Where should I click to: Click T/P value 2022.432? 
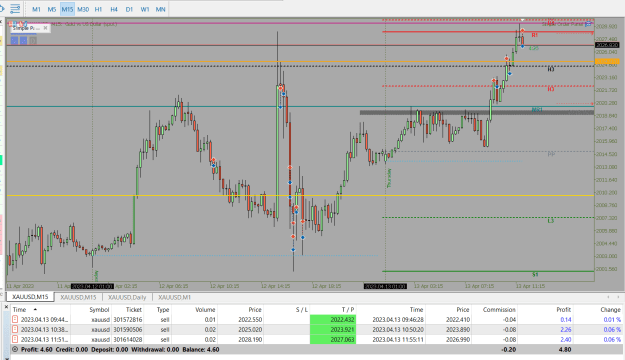[333, 320]
